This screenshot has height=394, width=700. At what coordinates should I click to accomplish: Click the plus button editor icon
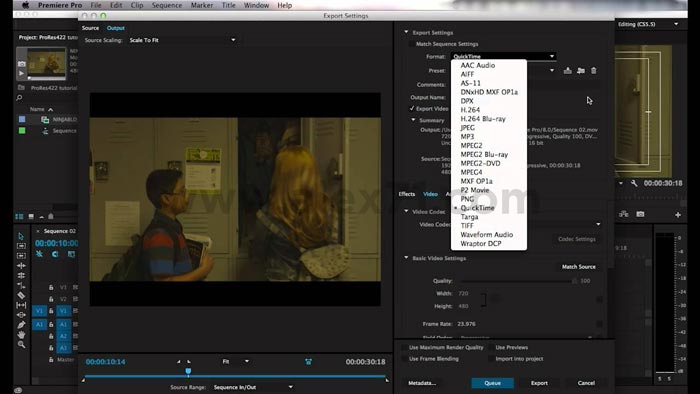click(678, 215)
